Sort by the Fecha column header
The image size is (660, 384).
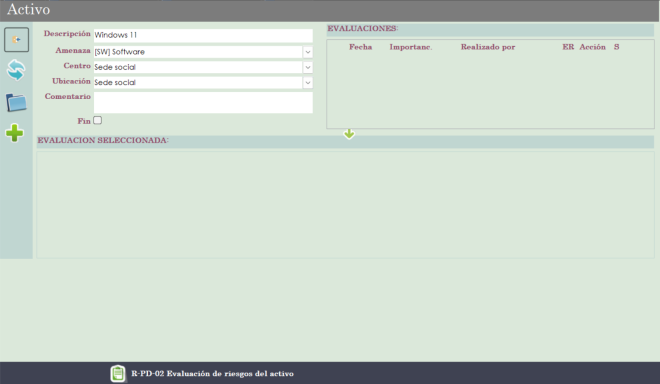point(360,47)
